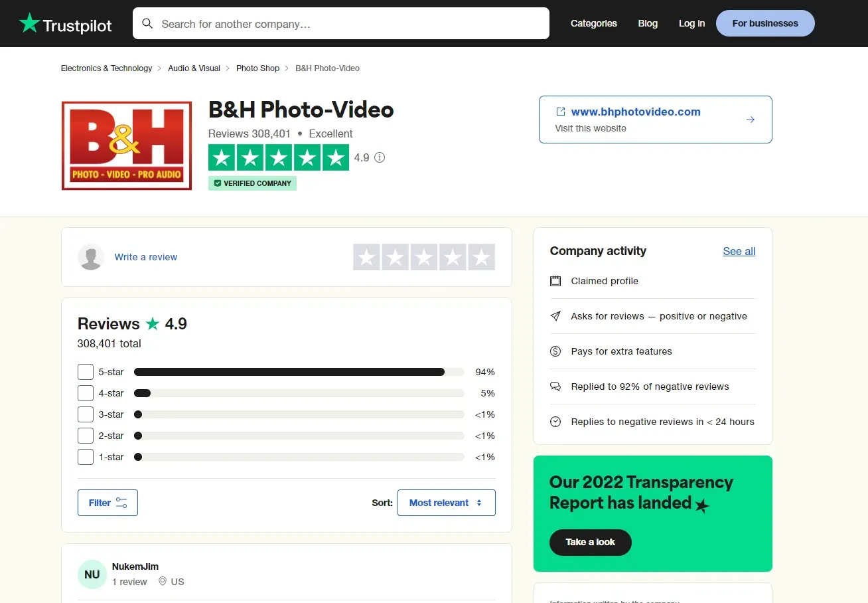Screen dimensions: 868x603
Task: Click the For businesses button
Action: 764,23
